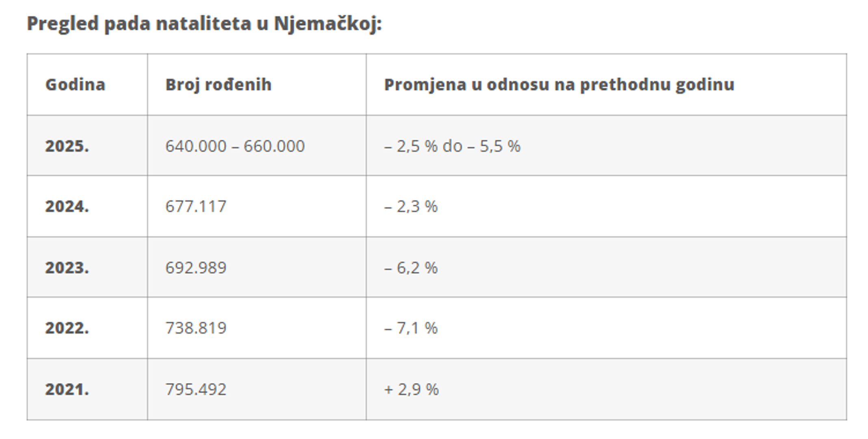Screen dimensions: 868x439
Task: Click the births value "692.989"
Action: (196, 267)
